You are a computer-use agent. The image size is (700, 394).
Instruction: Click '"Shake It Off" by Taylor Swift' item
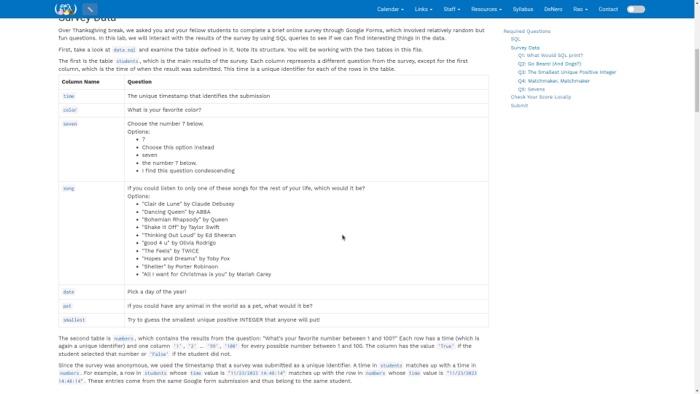pos(180,227)
